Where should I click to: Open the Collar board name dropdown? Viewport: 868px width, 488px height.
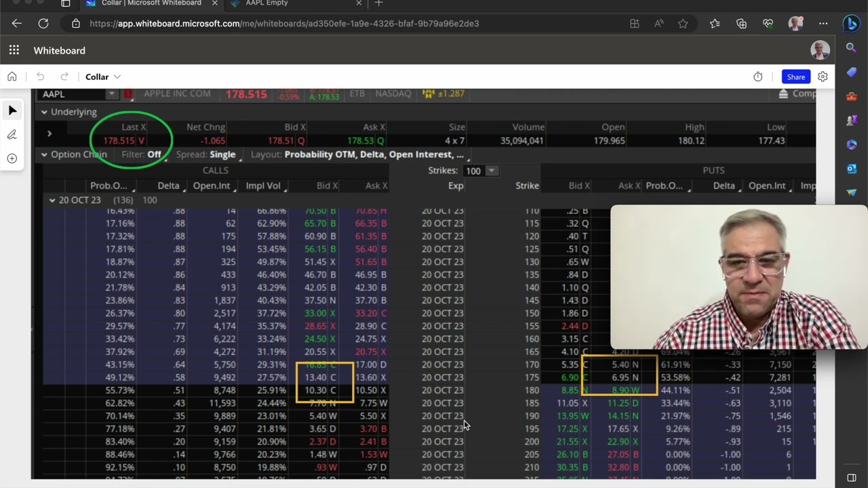103,77
